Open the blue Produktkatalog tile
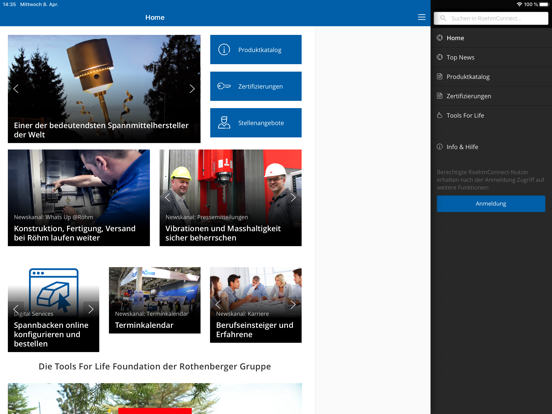Screen dimensions: 552x414 tap(256, 50)
